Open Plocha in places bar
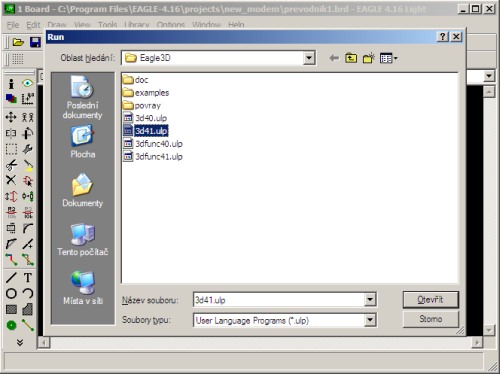 (82, 142)
